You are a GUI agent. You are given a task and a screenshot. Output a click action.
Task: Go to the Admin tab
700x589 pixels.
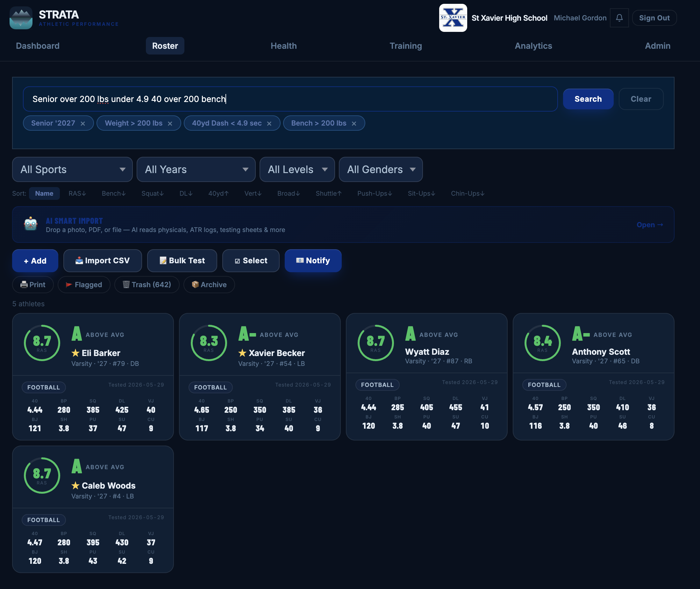tap(657, 46)
